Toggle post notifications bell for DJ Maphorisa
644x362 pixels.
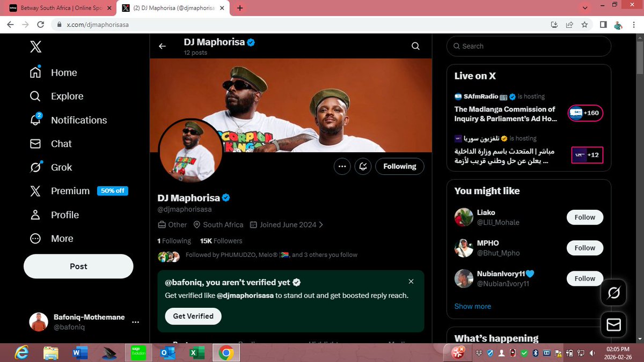363,167
